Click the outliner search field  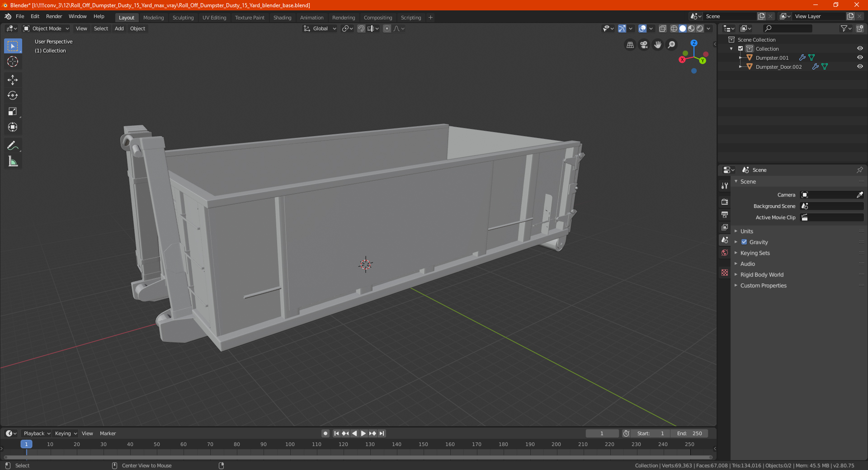point(787,28)
